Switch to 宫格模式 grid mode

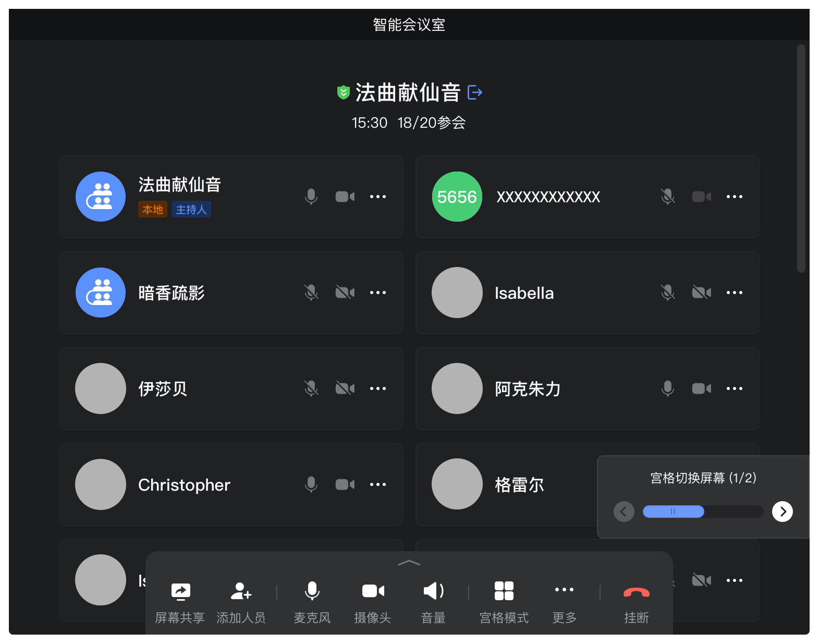click(504, 602)
